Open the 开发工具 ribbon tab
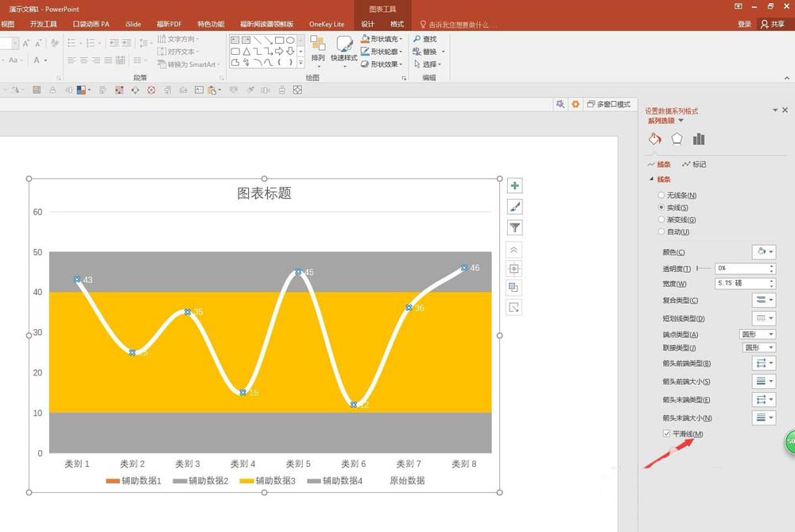This screenshot has width=795, height=532. pyautogui.click(x=43, y=24)
